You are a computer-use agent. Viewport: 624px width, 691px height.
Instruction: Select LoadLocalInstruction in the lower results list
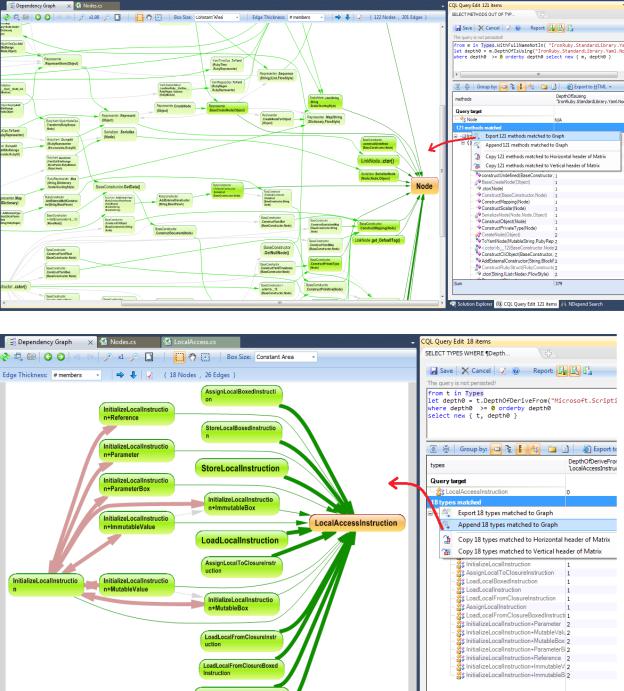(x=493, y=590)
